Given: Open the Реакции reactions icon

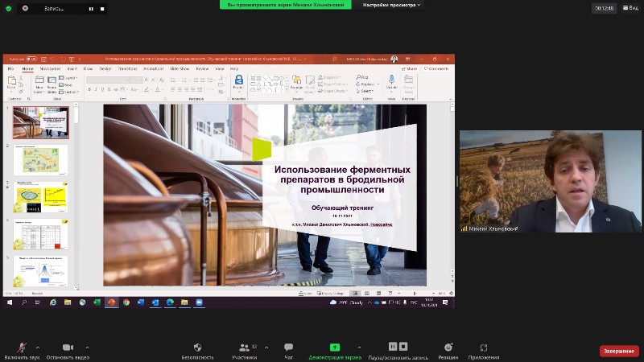Looking at the screenshot, I should [x=448, y=348].
